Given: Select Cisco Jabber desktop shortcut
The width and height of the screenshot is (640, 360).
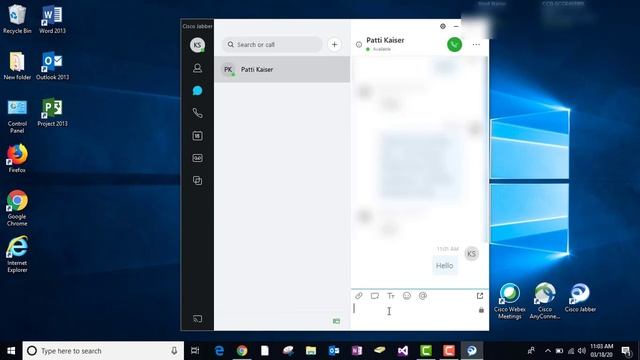Looking at the screenshot, I should pos(580,298).
